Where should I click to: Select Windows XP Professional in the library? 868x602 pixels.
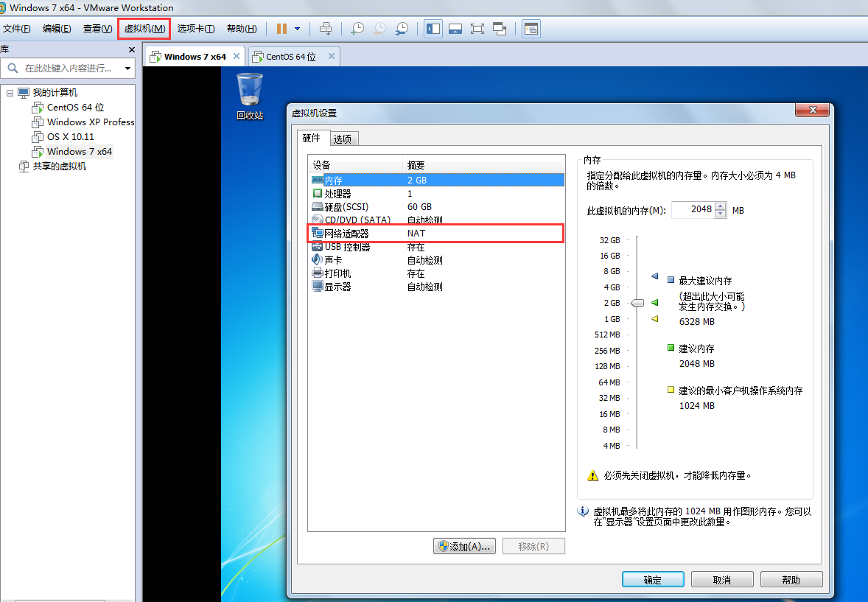click(83, 122)
